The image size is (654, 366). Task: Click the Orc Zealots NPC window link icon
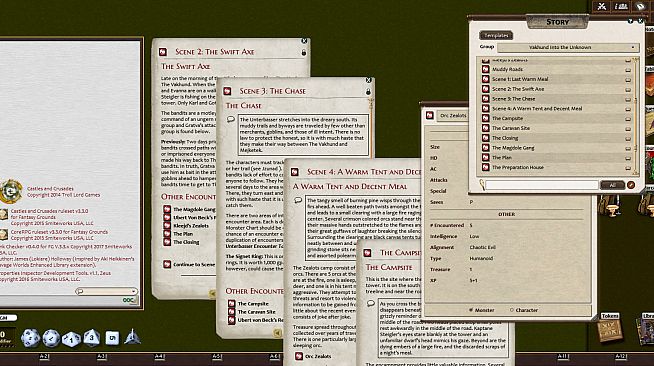click(430, 115)
